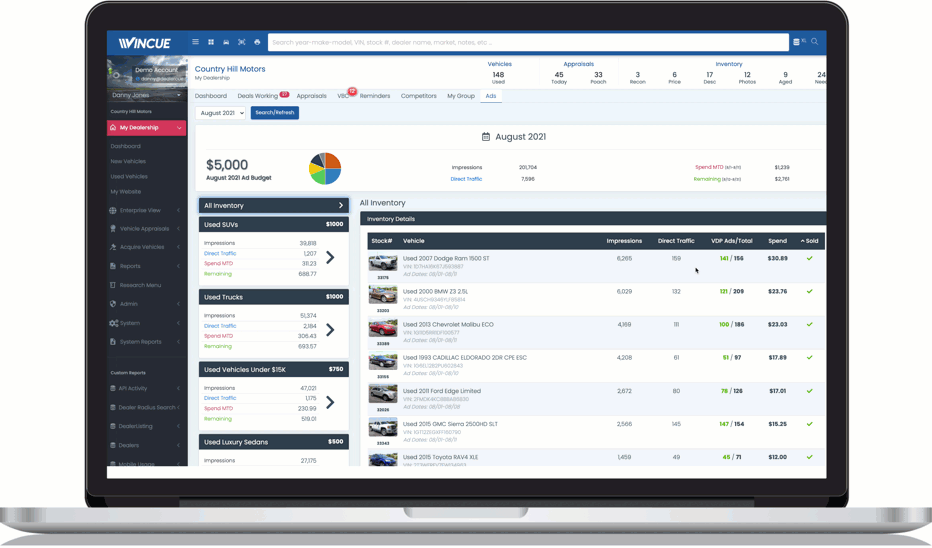Click 'Used 2015 GMC Sierra 2500HD SLT' row text
This screenshot has width=932, height=548.
pyautogui.click(x=450, y=424)
